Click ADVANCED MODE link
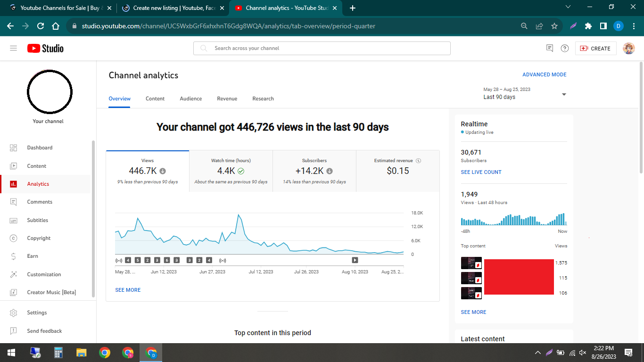The image size is (644, 362). coord(544,74)
